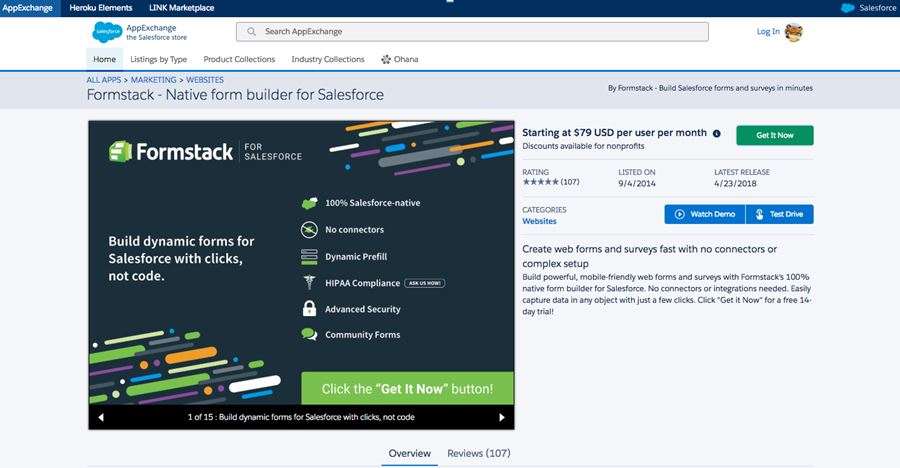Click the HIPAA Compliance caduceus icon

click(309, 283)
